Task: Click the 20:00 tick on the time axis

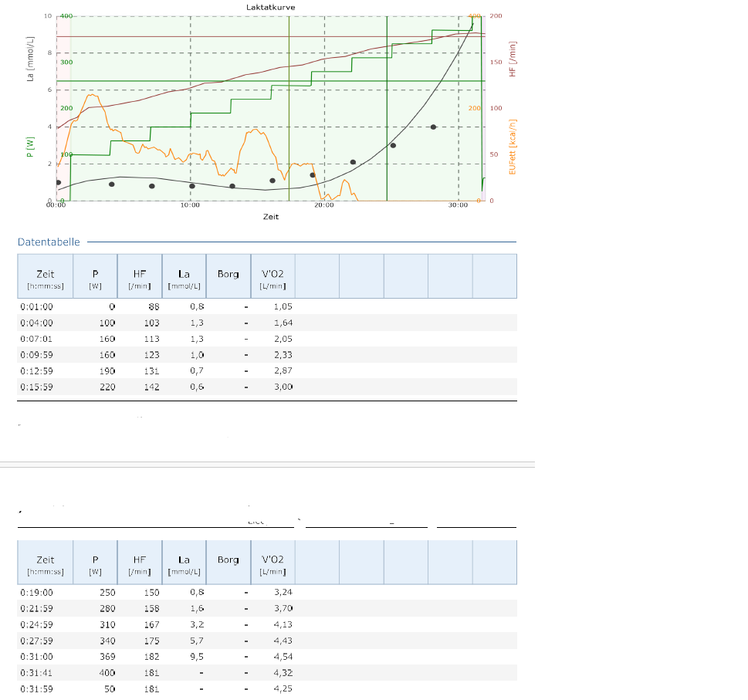Action: [324, 205]
